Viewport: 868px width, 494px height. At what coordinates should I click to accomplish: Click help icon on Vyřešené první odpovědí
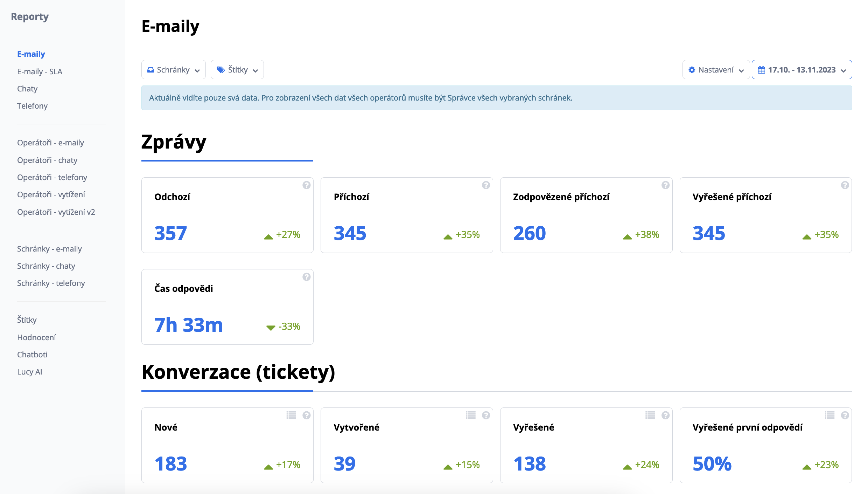pos(845,415)
